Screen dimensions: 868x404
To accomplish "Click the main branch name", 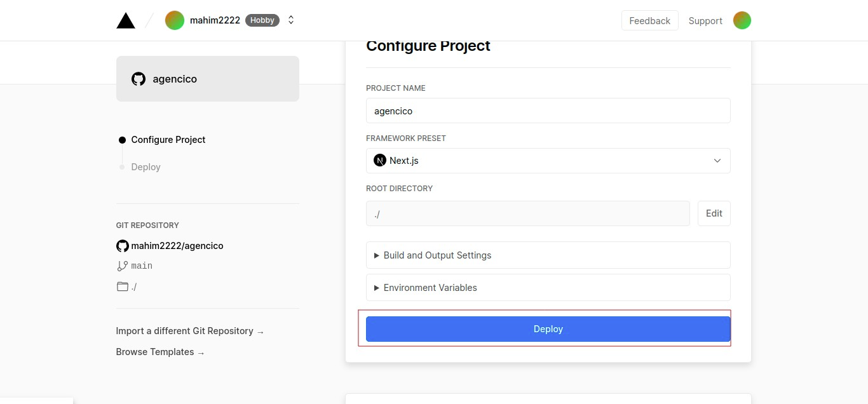I will point(142,266).
